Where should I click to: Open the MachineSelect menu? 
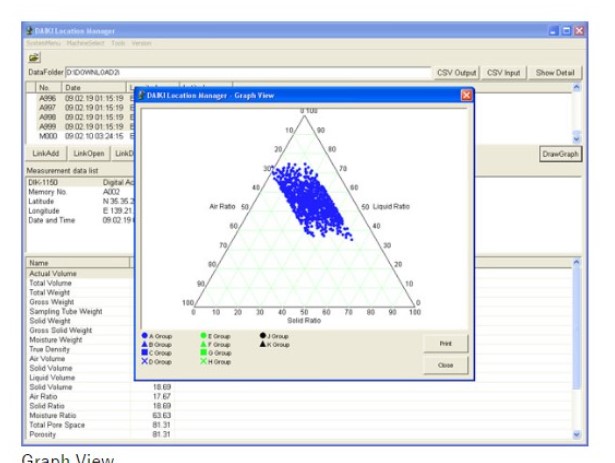pos(86,43)
